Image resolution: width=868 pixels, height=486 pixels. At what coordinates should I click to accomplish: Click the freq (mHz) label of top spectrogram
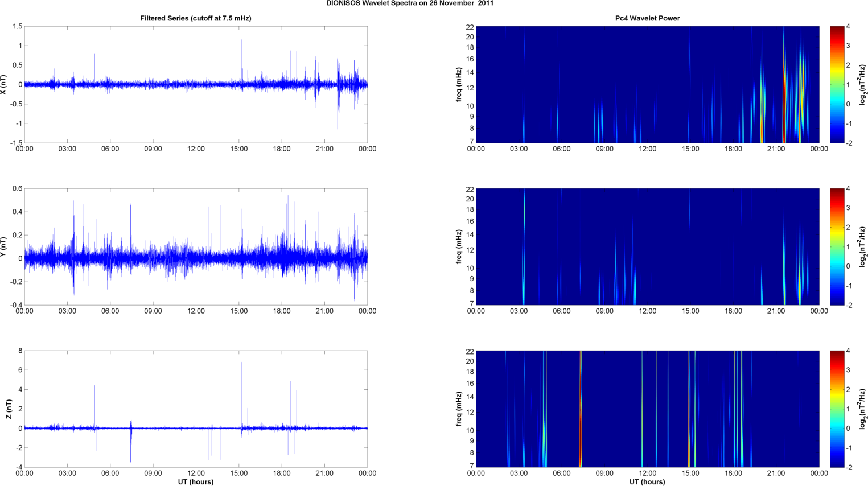459,84
